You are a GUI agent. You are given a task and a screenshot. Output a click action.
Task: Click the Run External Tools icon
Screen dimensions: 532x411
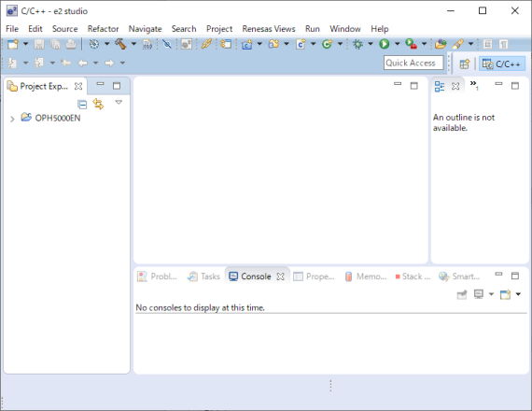[411, 44]
